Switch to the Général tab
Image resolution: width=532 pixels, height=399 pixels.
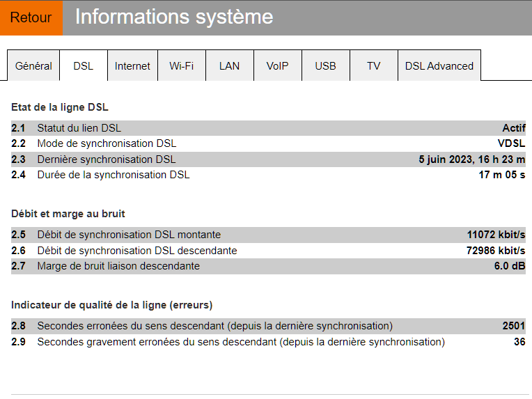[x=33, y=66]
